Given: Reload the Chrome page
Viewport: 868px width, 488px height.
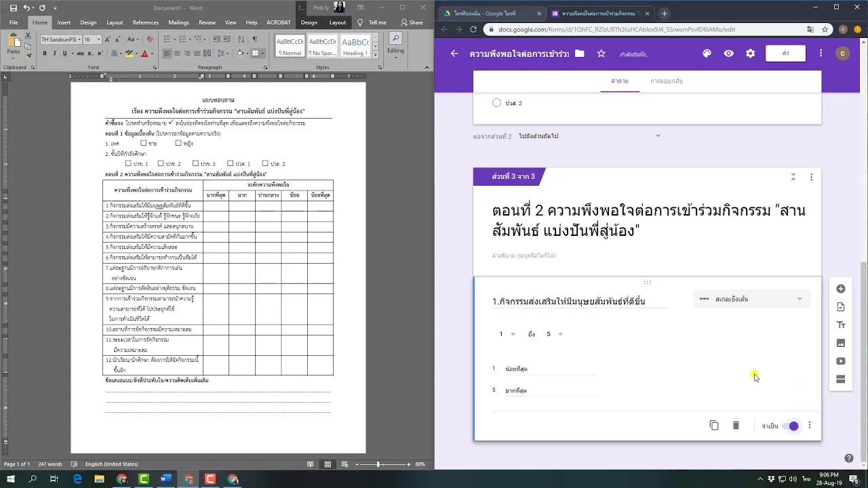Looking at the screenshot, I should [x=473, y=29].
